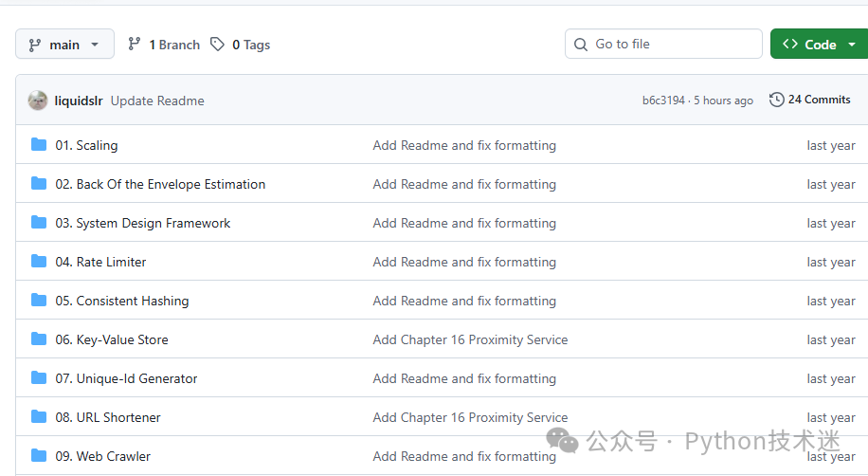Open the 02. Back Of the Envelope Estimation folder
868x476 pixels.
click(160, 184)
